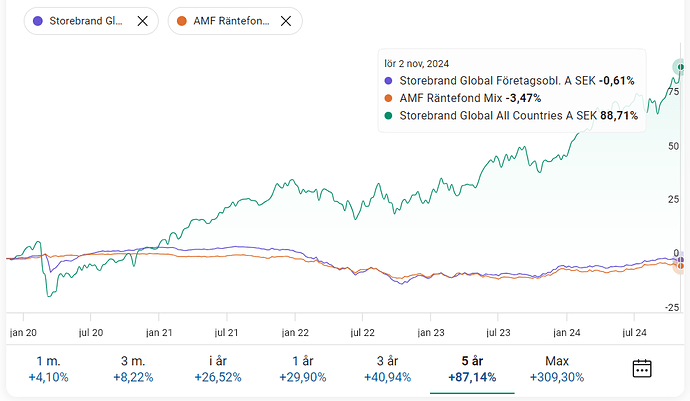
Task: Show the Max period chart
Action: coord(557,369)
